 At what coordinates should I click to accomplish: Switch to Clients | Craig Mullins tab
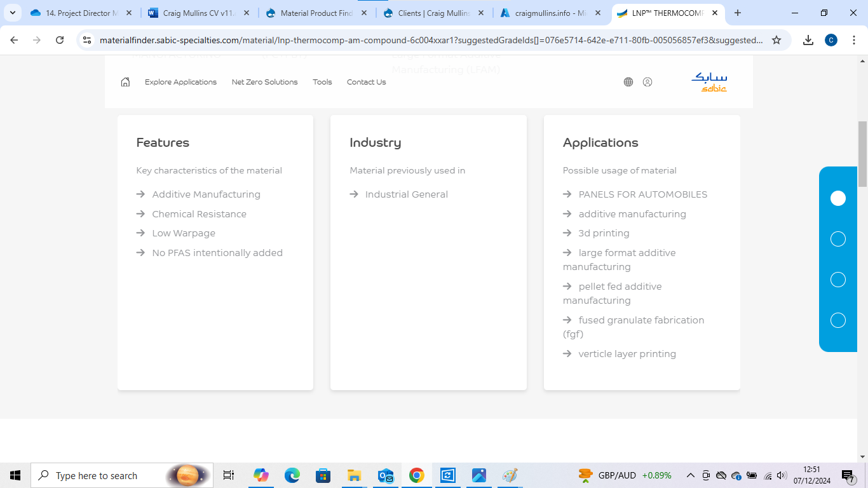(435, 13)
